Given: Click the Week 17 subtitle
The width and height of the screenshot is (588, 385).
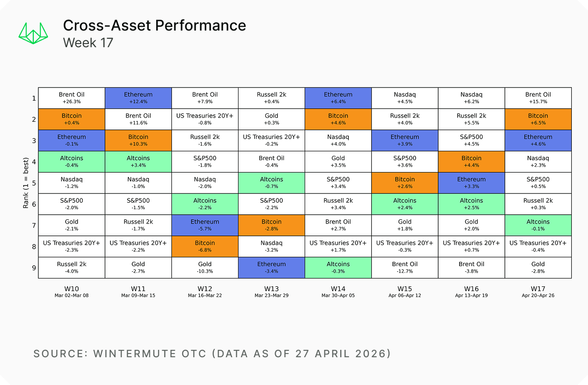Looking at the screenshot, I should tap(88, 43).
